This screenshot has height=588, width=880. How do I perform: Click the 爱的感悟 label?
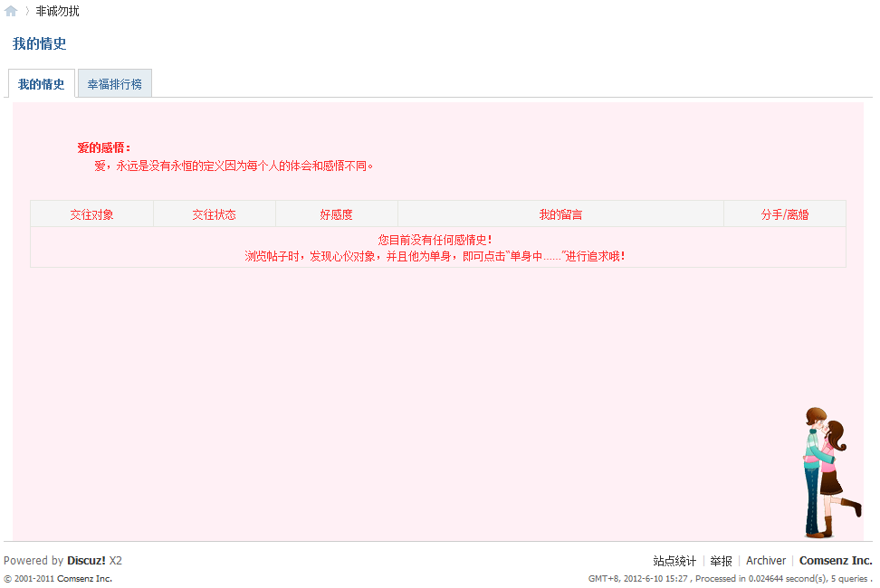[104, 147]
